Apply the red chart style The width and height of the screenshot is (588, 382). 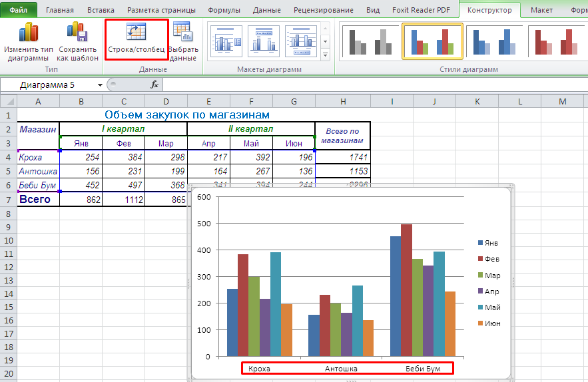pos(555,42)
